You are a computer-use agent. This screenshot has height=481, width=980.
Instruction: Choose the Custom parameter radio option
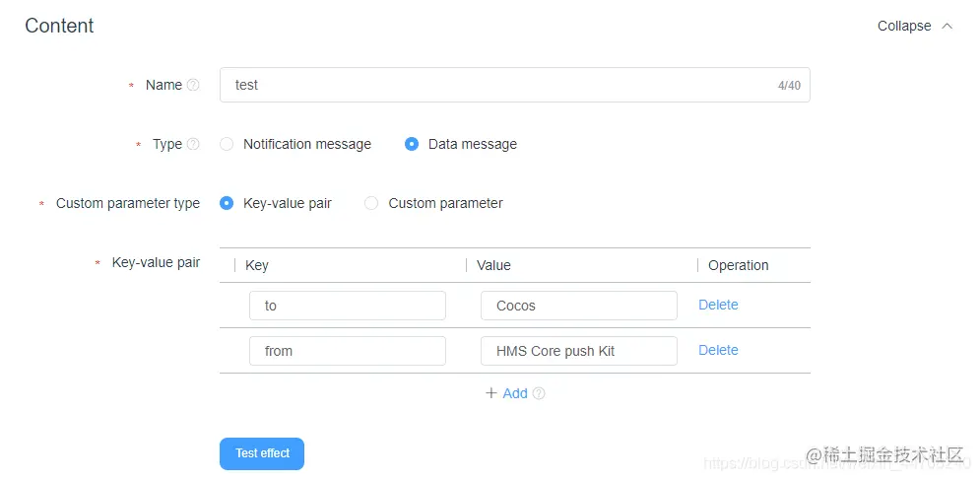click(x=371, y=203)
